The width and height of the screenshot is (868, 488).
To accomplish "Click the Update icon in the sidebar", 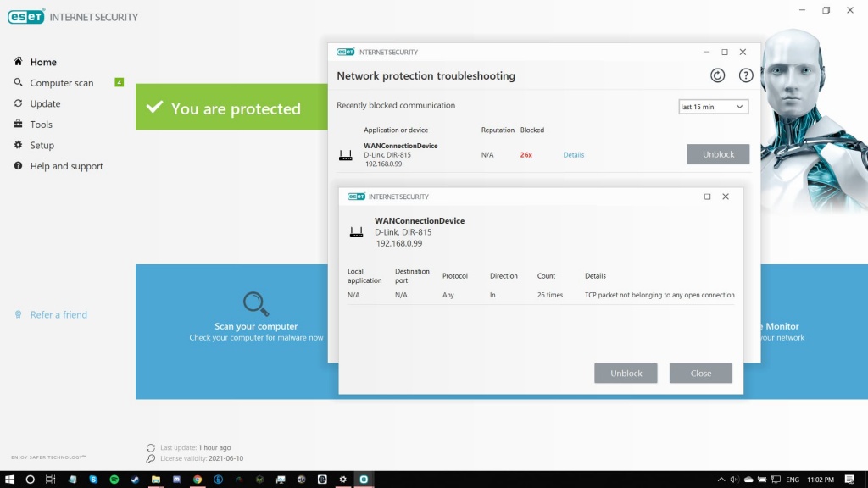I will click(18, 103).
